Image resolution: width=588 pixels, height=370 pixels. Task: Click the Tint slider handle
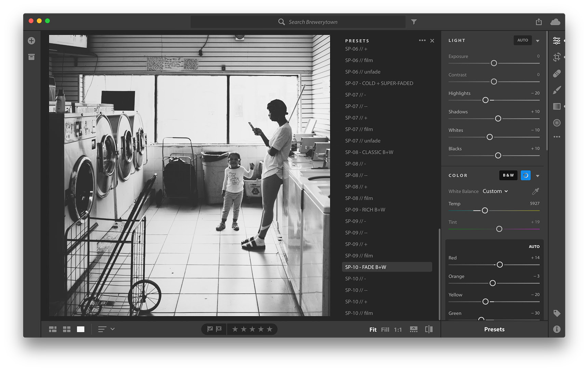click(x=499, y=229)
